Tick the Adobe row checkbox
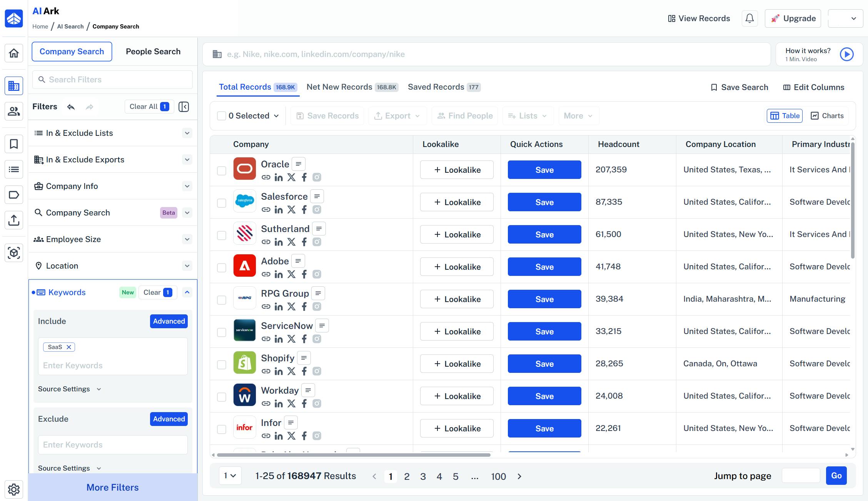Image resolution: width=868 pixels, height=501 pixels. pyautogui.click(x=222, y=267)
